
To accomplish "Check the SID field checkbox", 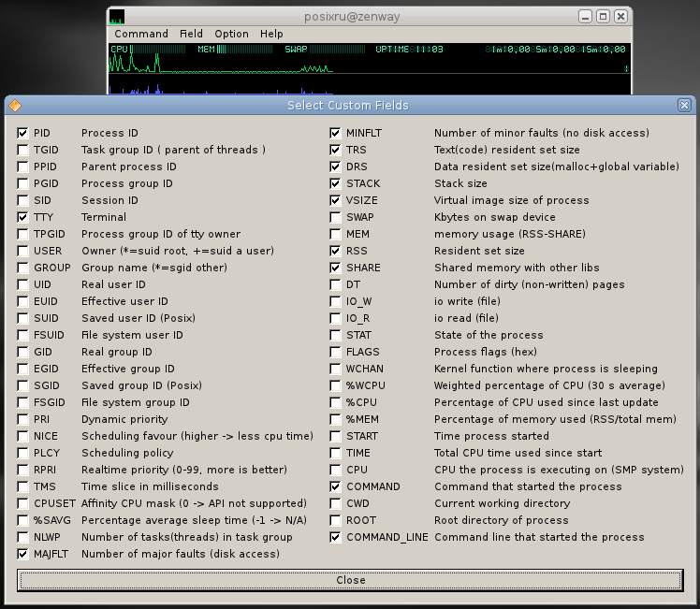I will click(x=22, y=200).
